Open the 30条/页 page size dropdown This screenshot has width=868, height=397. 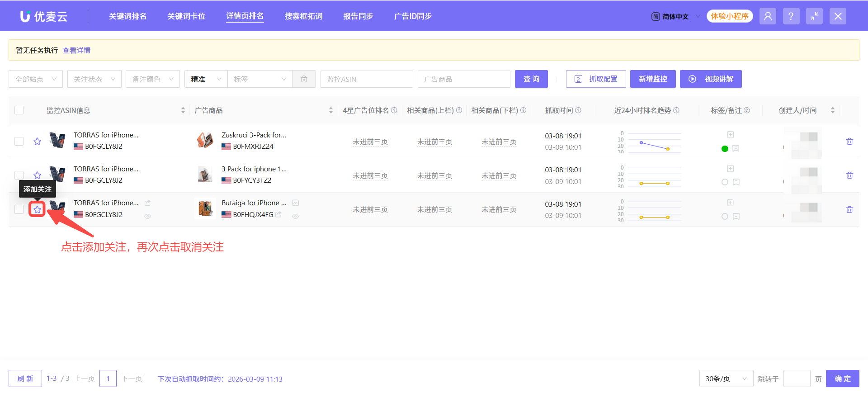click(x=726, y=379)
